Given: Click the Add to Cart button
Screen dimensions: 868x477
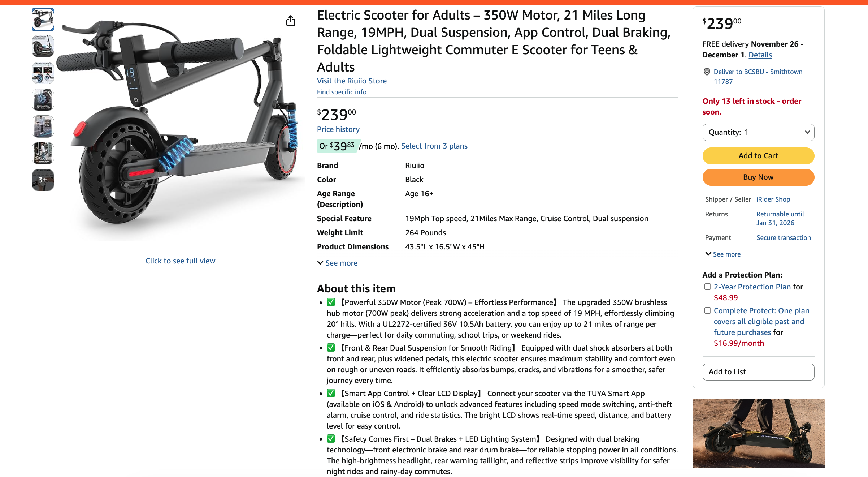Looking at the screenshot, I should click(x=758, y=156).
